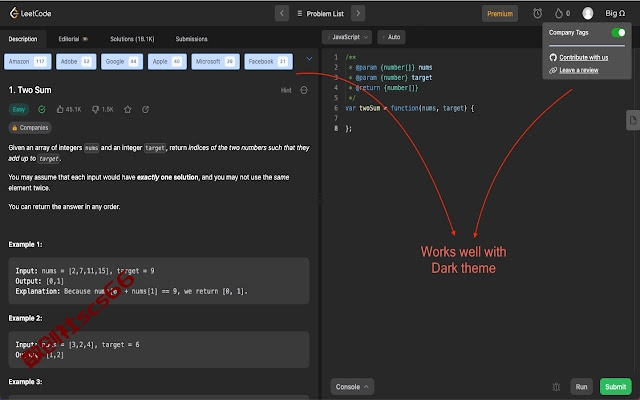The height and width of the screenshot is (400, 640).
Task: Click the 'target' inline code in description
Action: 155,148
